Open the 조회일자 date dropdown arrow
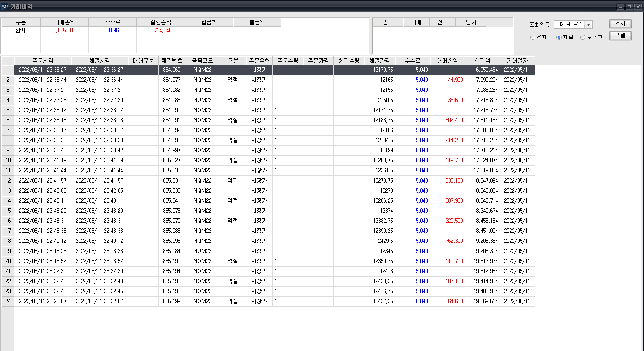Viewport: 644px width, 351px height. pos(588,25)
